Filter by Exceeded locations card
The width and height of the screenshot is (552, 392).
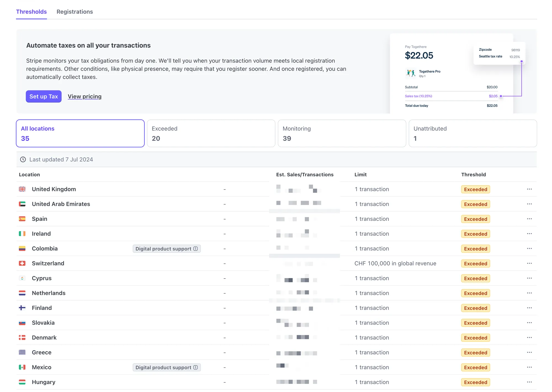tap(211, 133)
